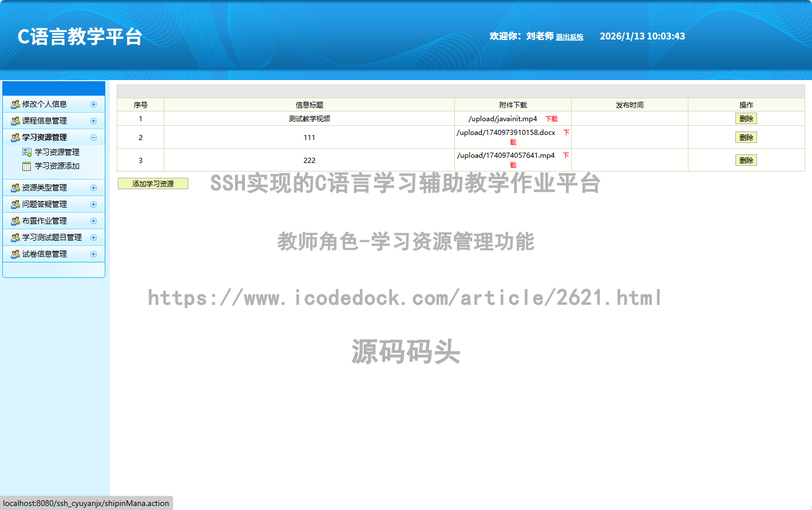Click the table icon next to 学习资源添加
This screenshot has height=510, width=812.
(x=27, y=166)
